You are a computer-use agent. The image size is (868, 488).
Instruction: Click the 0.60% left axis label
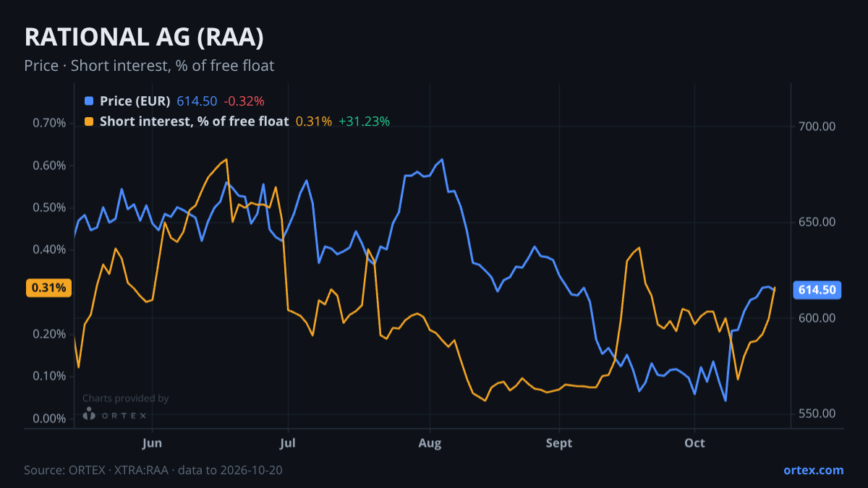click(x=50, y=166)
